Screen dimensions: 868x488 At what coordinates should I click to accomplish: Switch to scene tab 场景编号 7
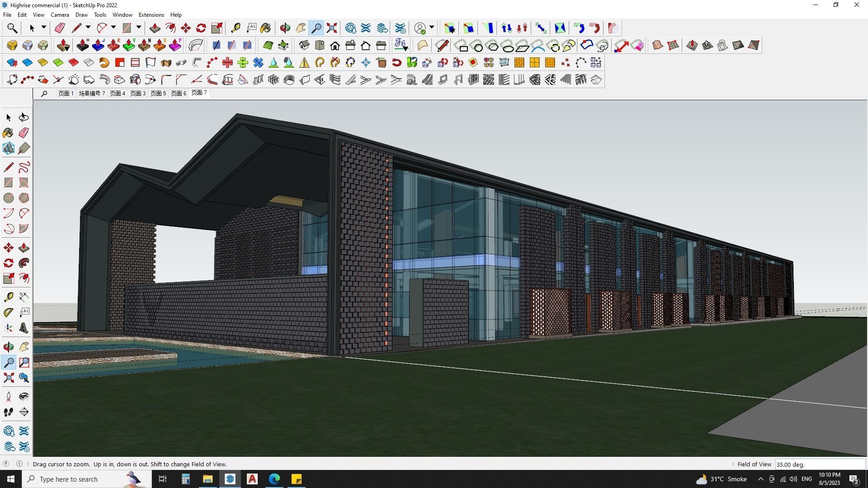92,94
